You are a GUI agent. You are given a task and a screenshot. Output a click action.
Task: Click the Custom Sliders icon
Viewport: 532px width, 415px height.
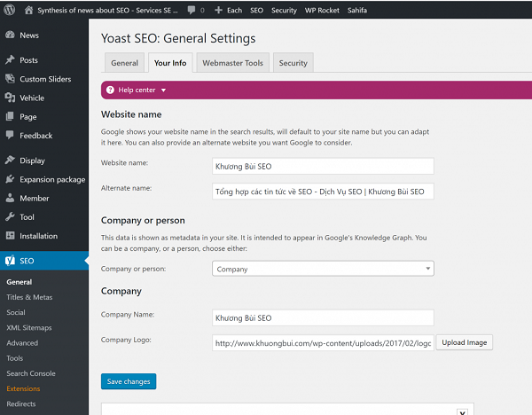(10, 79)
